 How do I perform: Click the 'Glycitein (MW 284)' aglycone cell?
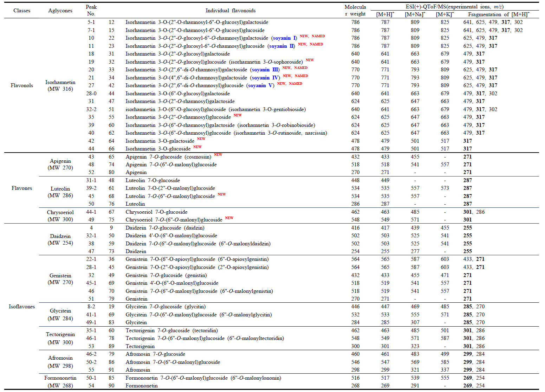tap(60, 315)
